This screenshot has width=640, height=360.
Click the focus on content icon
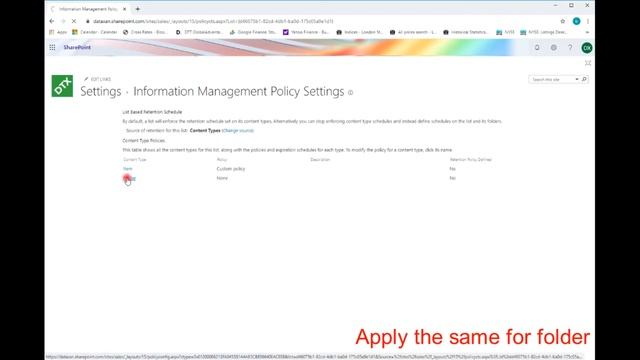588,63
